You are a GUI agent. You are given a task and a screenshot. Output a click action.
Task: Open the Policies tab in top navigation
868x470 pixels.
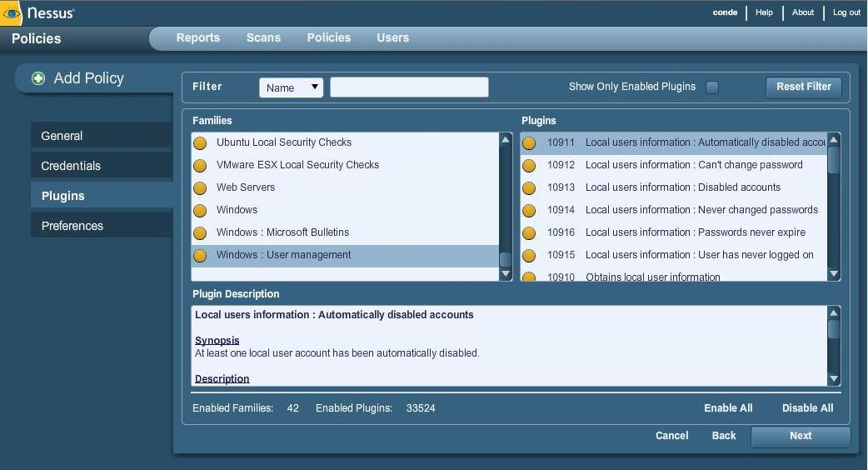pyautogui.click(x=329, y=37)
